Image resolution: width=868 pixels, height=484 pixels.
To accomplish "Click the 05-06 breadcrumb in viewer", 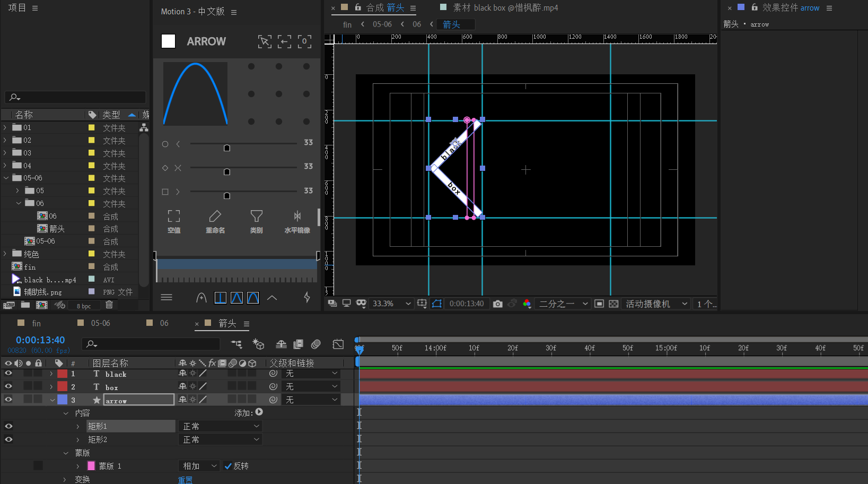I will (x=382, y=24).
